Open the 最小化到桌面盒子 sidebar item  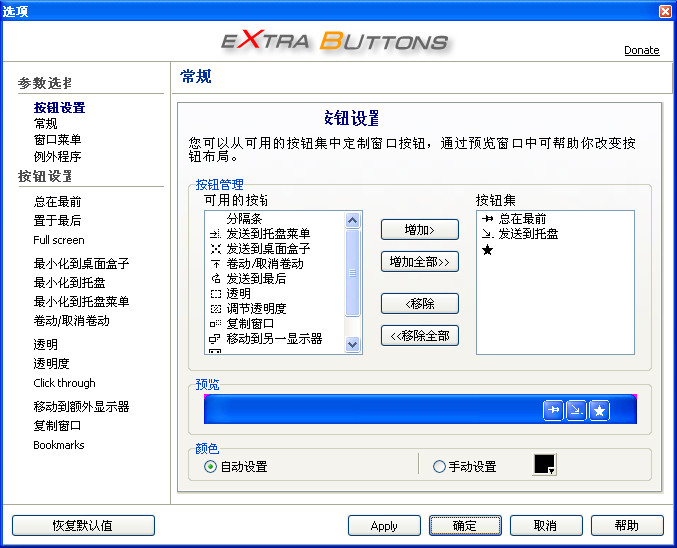81,263
